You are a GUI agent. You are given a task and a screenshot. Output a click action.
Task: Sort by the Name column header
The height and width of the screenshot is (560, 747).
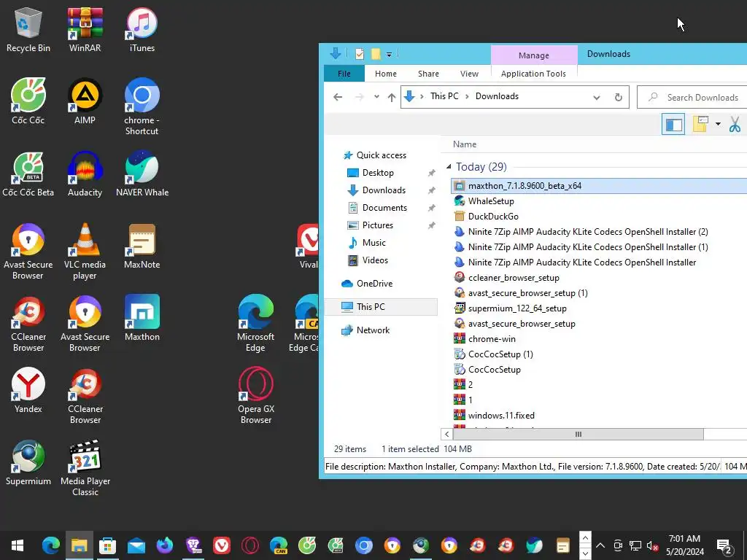click(x=465, y=144)
